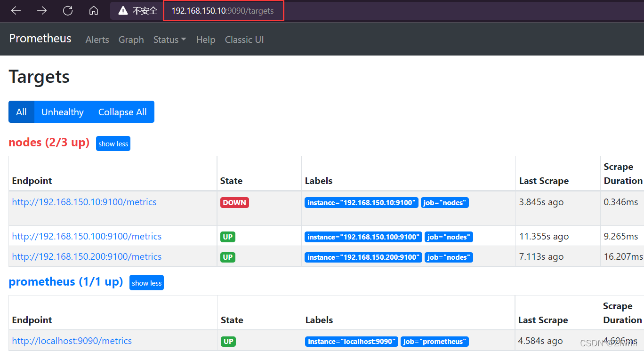The width and height of the screenshot is (644, 351).
Task: Click the Prometheus brand name
Action: tap(40, 39)
